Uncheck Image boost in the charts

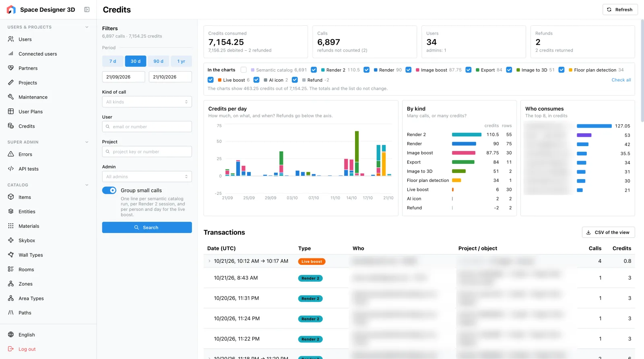409,70
